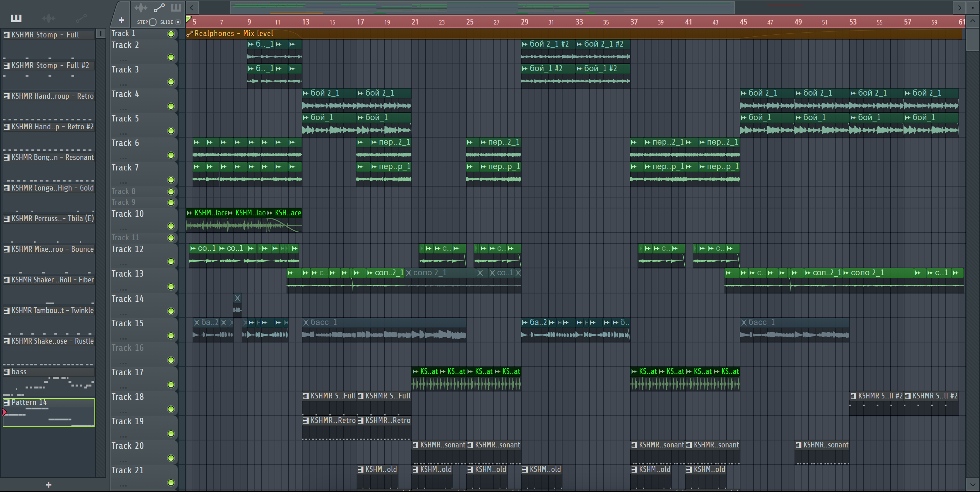
Task: Click the picker panel's small scrollbar handle
Action: tap(100, 33)
